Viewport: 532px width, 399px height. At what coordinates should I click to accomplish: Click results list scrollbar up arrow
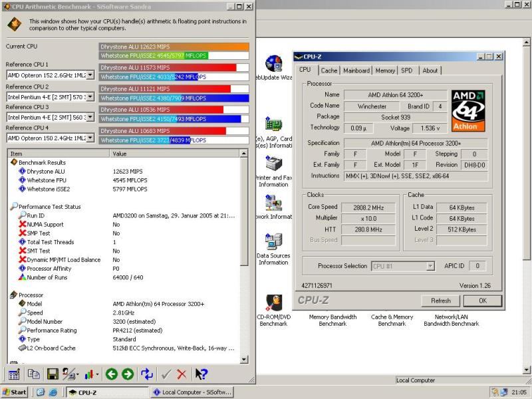244,154
